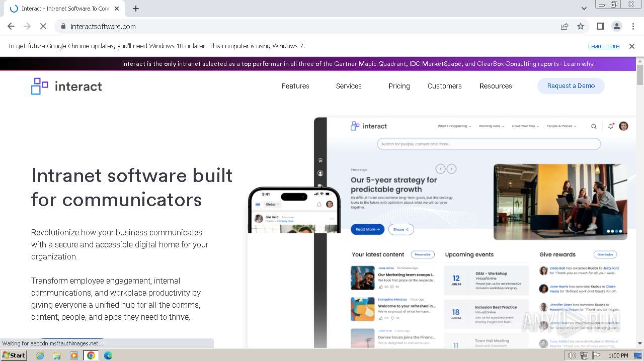Open Learn more about Chrome updates
Viewport: 644px width, 362px height.
click(x=604, y=46)
